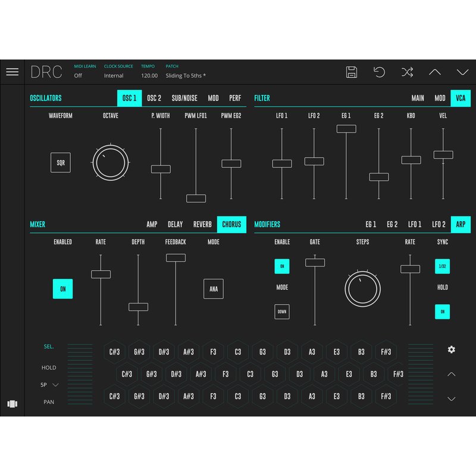Open mixer REVERB tab
The height and width of the screenshot is (476, 476).
202,224
